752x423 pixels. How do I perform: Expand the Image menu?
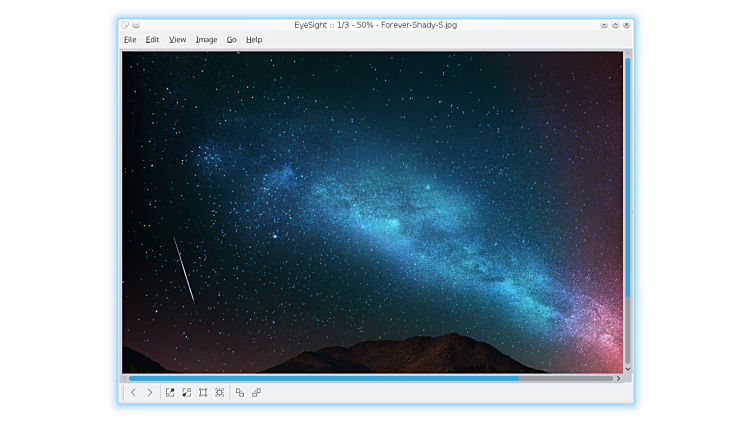pos(206,40)
